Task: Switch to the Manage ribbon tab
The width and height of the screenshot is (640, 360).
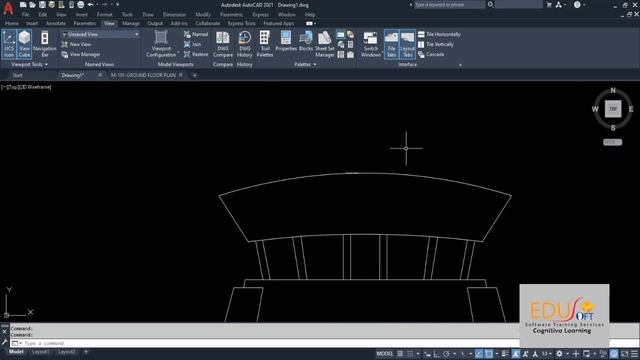Action: [131, 24]
